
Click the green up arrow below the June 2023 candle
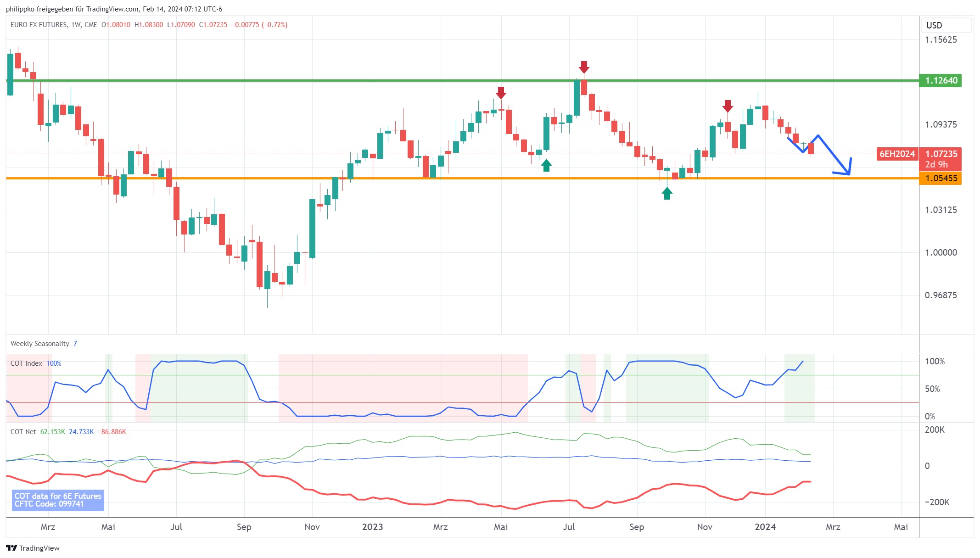click(x=546, y=165)
